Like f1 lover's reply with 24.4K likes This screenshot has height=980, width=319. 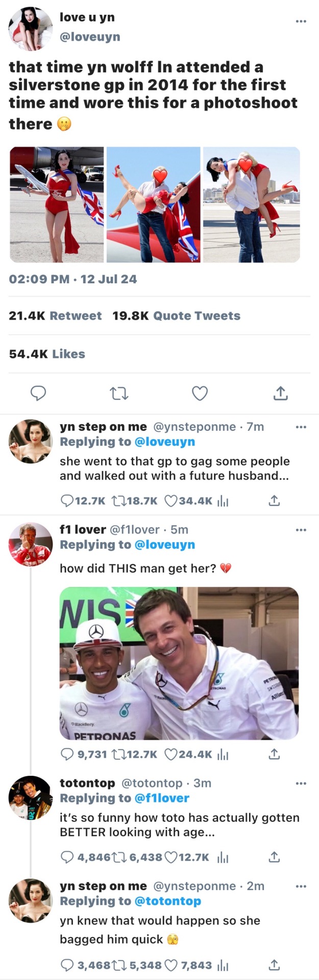pyautogui.click(x=171, y=754)
